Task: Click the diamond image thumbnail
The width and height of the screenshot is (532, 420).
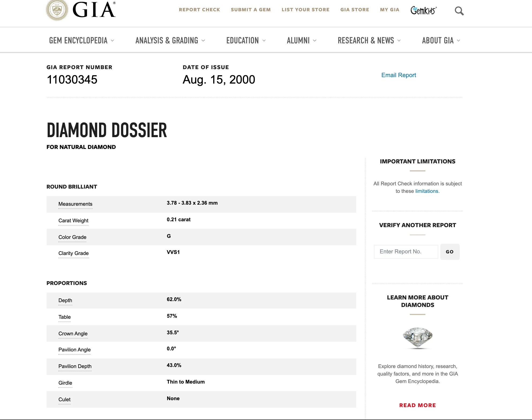Action: tap(417, 338)
